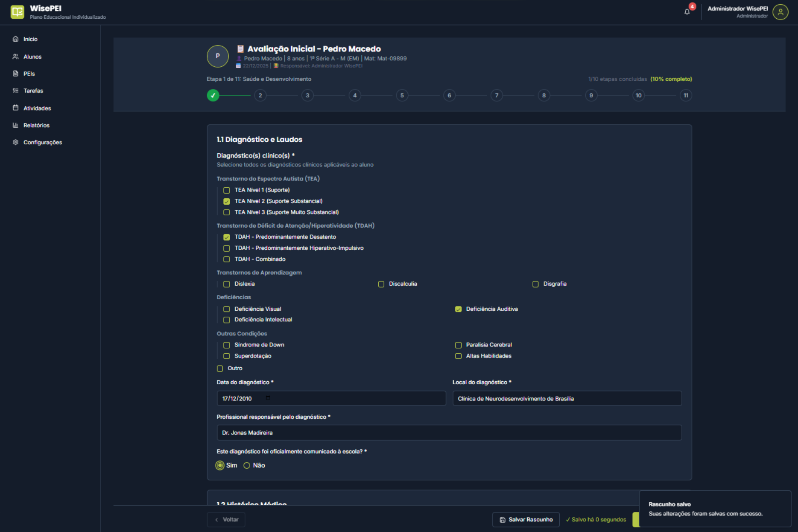Screen dimensions: 798x532
Task: Click the notification bell icon
Action: coord(687,12)
